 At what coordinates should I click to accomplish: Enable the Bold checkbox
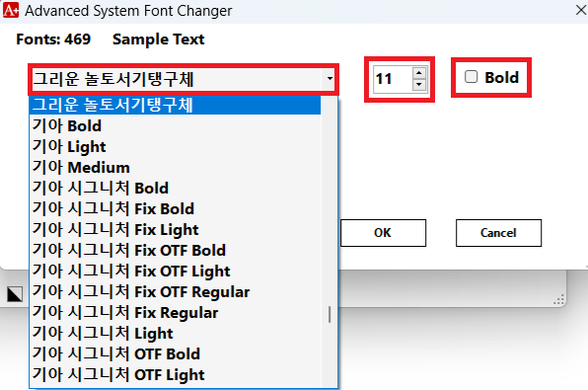[x=471, y=77]
